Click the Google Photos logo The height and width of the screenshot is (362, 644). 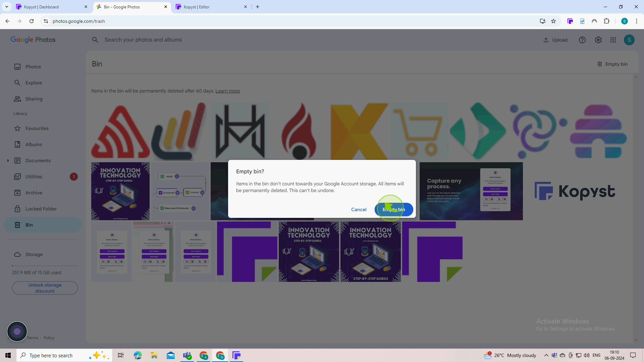click(33, 40)
